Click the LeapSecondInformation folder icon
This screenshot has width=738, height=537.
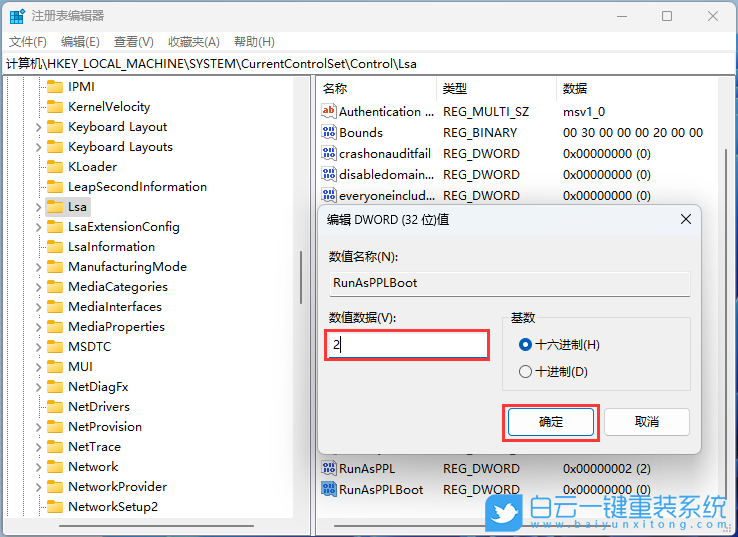click(x=55, y=187)
